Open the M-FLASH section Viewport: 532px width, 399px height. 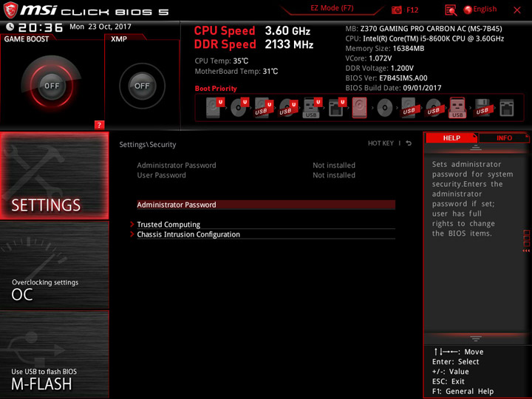[x=55, y=355]
